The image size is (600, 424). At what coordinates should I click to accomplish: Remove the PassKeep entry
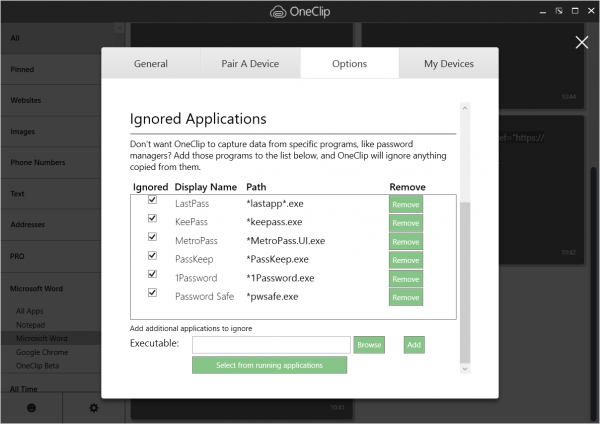(x=406, y=260)
